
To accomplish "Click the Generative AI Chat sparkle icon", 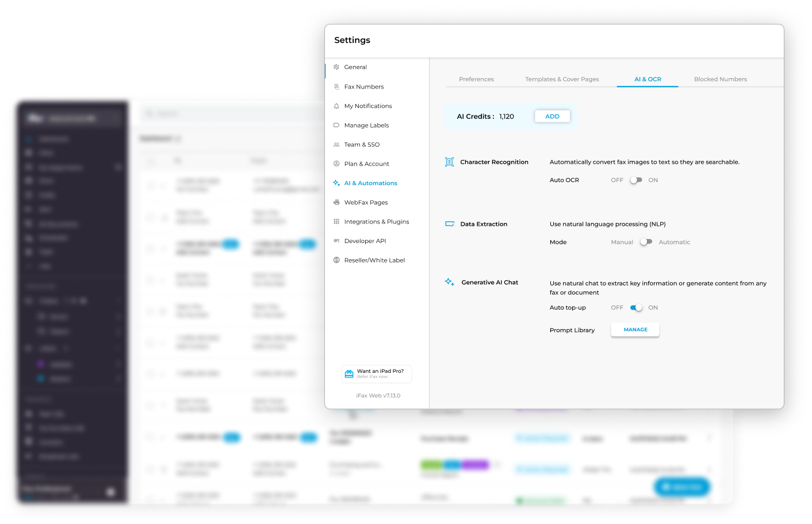I will [x=450, y=282].
